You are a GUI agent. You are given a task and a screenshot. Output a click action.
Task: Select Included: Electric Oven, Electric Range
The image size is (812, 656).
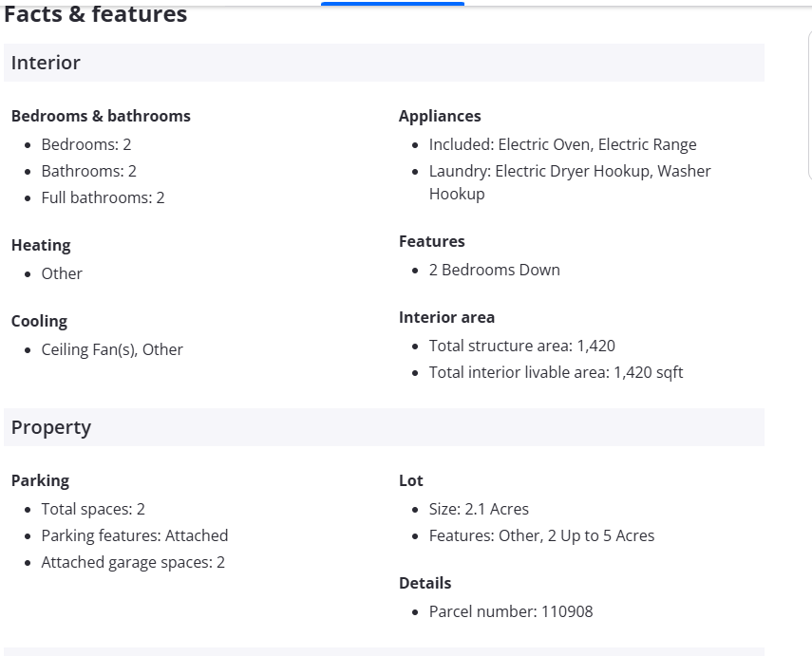tap(562, 144)
